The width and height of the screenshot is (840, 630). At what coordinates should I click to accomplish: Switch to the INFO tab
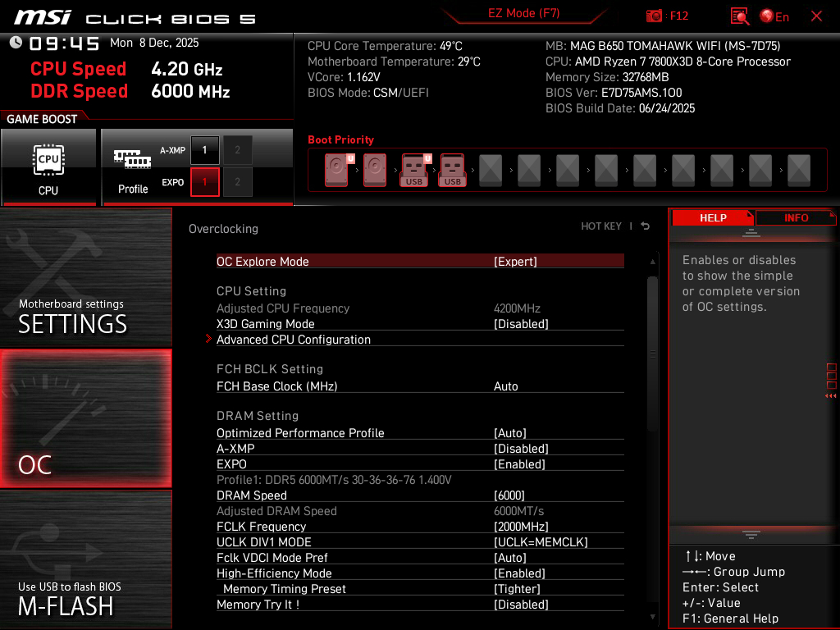pos(796,218)
